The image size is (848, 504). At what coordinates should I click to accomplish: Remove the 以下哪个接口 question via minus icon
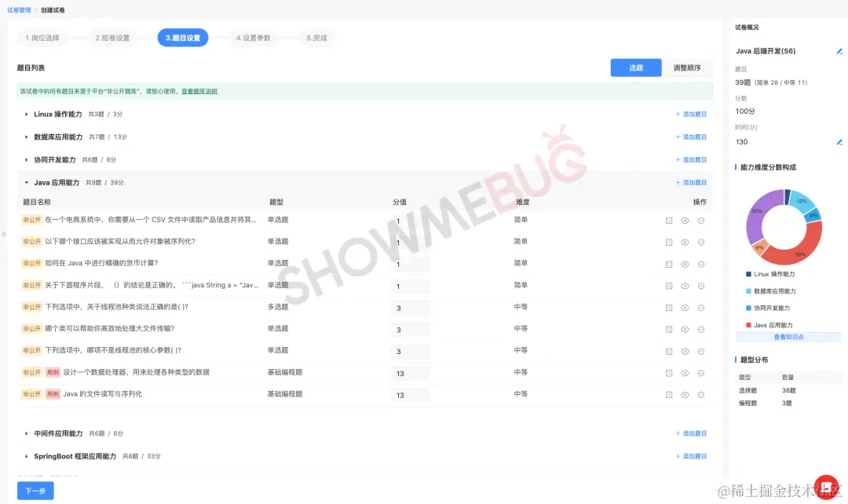[x=701, y=243]
